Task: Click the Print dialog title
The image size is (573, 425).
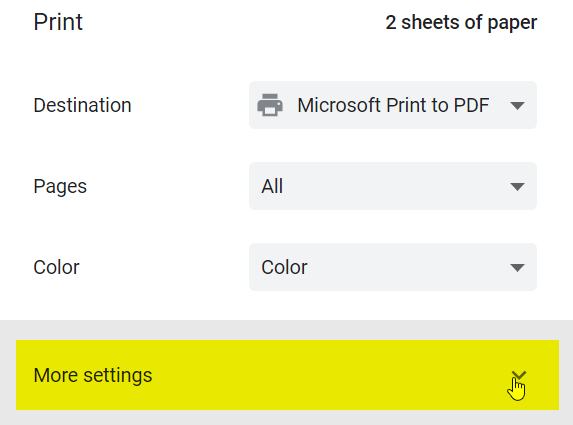Action: pyautogui.click(x=58, y=22)
